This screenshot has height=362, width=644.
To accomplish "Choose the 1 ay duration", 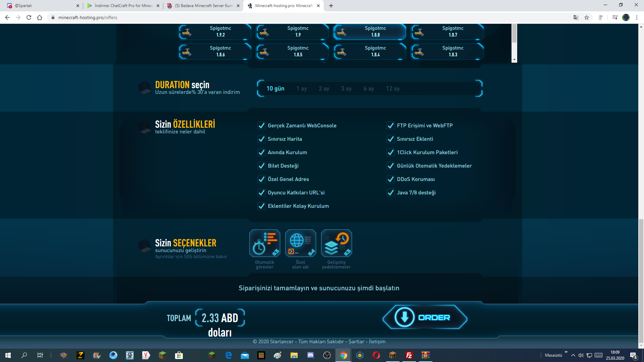I will tap(302, 88).
